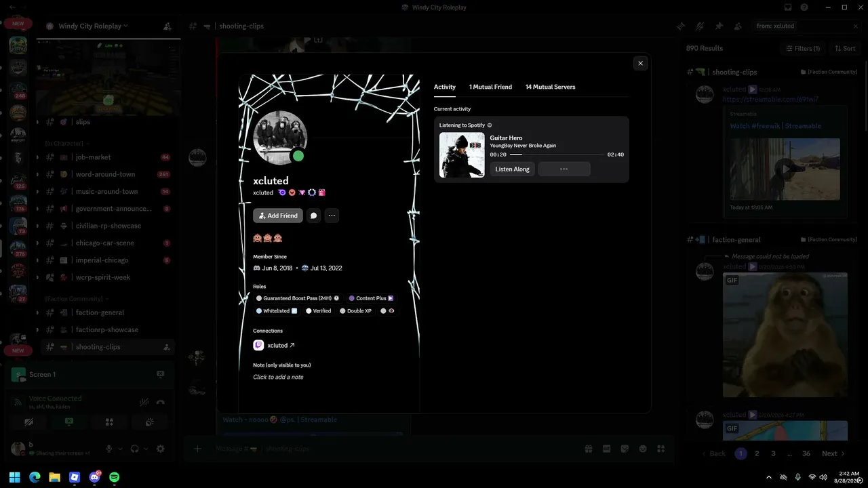Open the soundboard in voice controls
This screenshot has width=868, height=488.
pos(149,422)
